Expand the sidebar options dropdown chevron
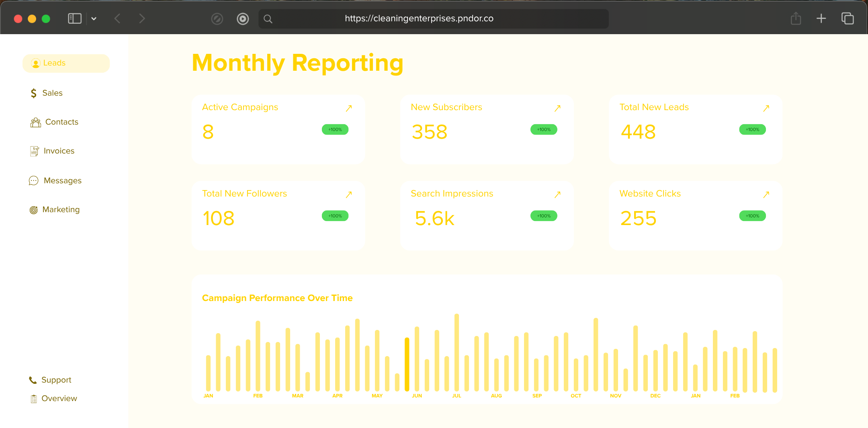Viewport: 868px width, 428px height. [94, 18]
